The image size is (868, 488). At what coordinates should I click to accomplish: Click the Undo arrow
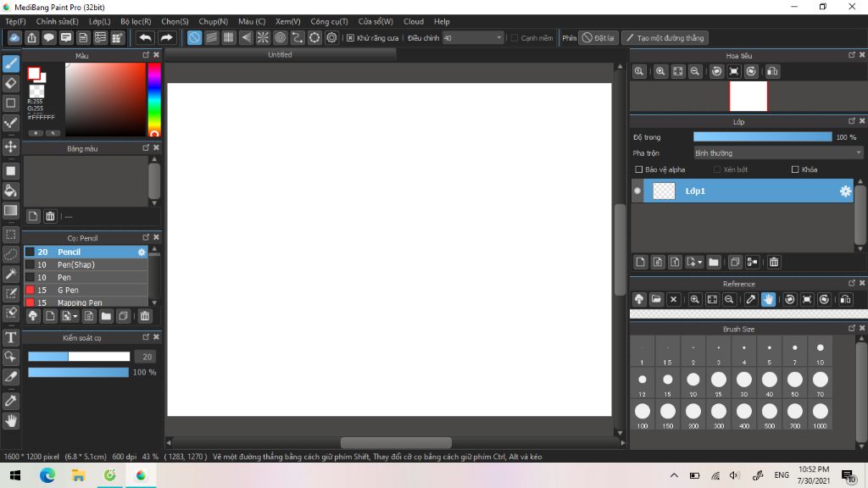click(x=146, y=37)
